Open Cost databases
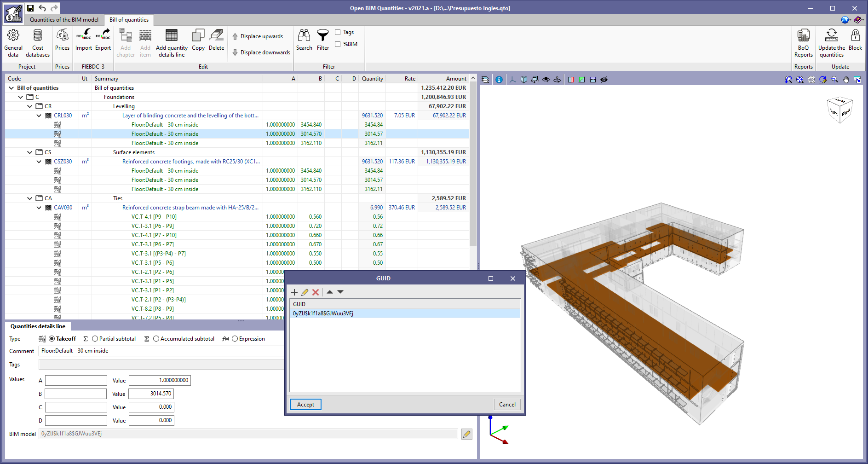Image resolution: width=868 pixels, height=464 pixels. (x=38, y=43)
